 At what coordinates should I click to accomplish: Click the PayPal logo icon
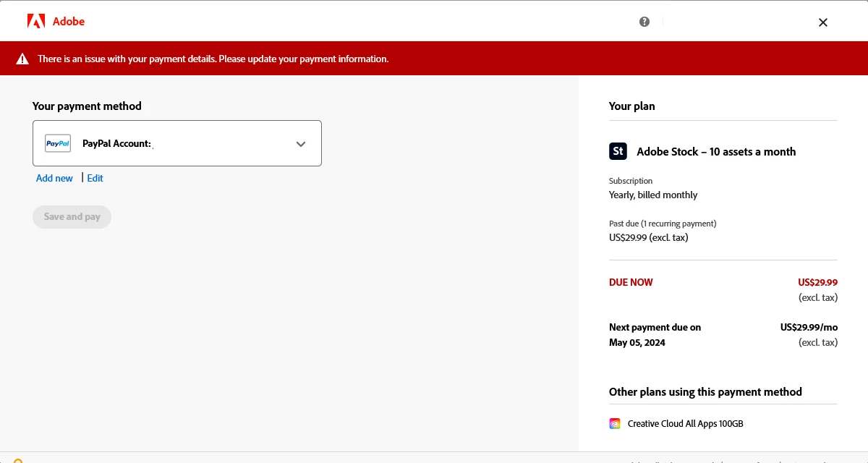[x=58, y=143]
